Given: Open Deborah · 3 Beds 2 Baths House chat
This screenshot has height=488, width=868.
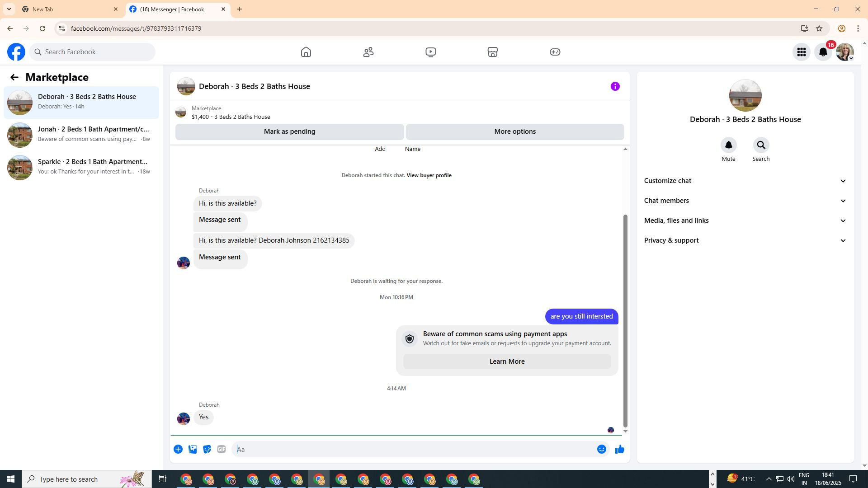Looking at the screenshot, I should coord(81,103).
